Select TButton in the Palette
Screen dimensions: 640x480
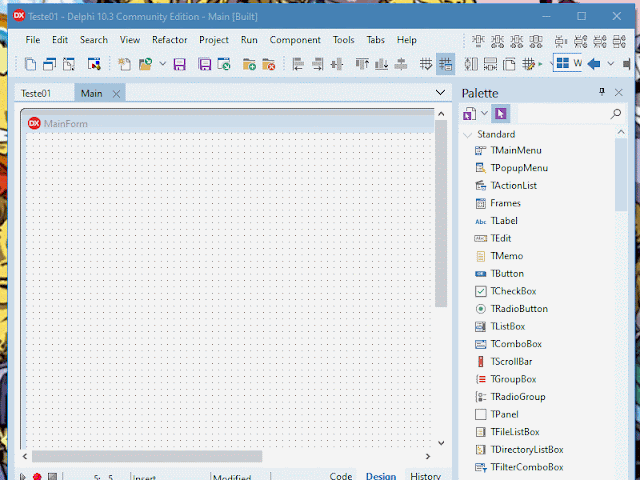pyautogui.click(x=507, y=273)
